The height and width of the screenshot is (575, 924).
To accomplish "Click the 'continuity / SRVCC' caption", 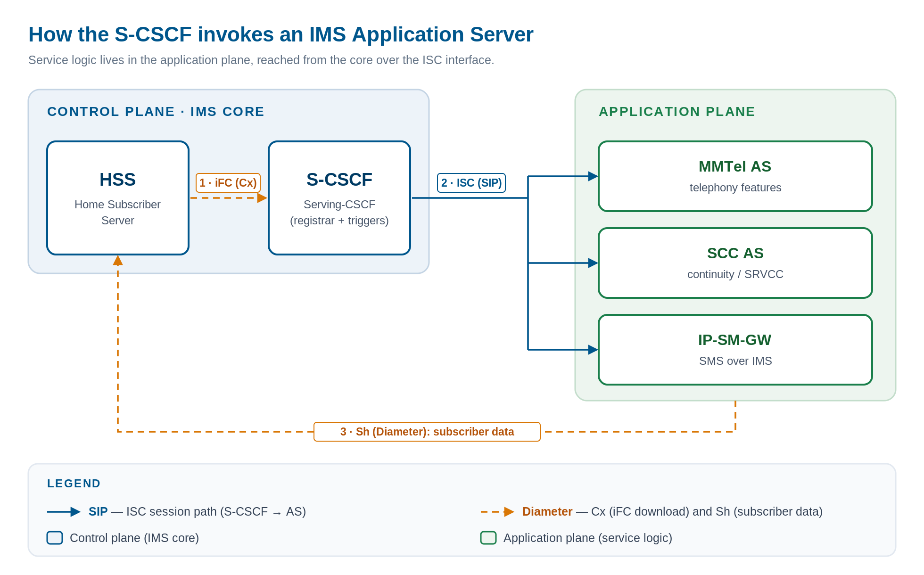I will pyautogui.click(x=735, y=274).
